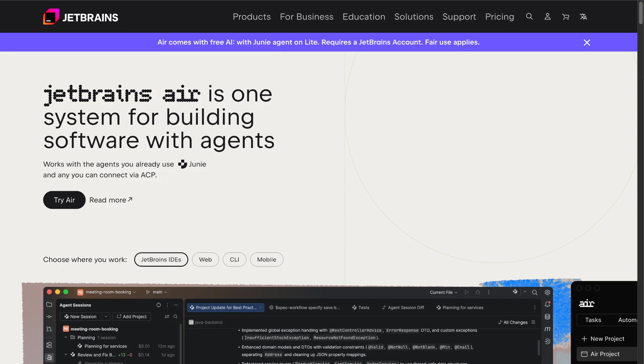Collapse the Review and Fix session row
644x364 pixels.
(x=66, y=355)
